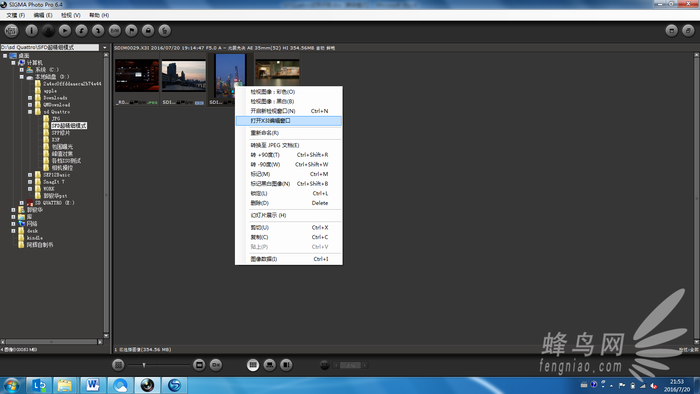
Task: Expand the SNagIt 7 folder node
Action: [30, 182]
